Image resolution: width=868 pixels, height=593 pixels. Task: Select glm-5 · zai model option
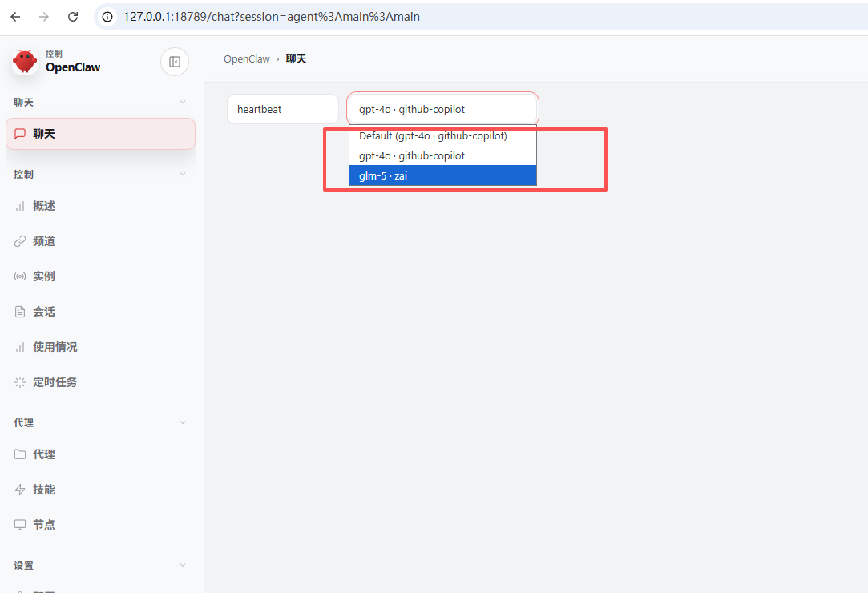coord(442,175)
